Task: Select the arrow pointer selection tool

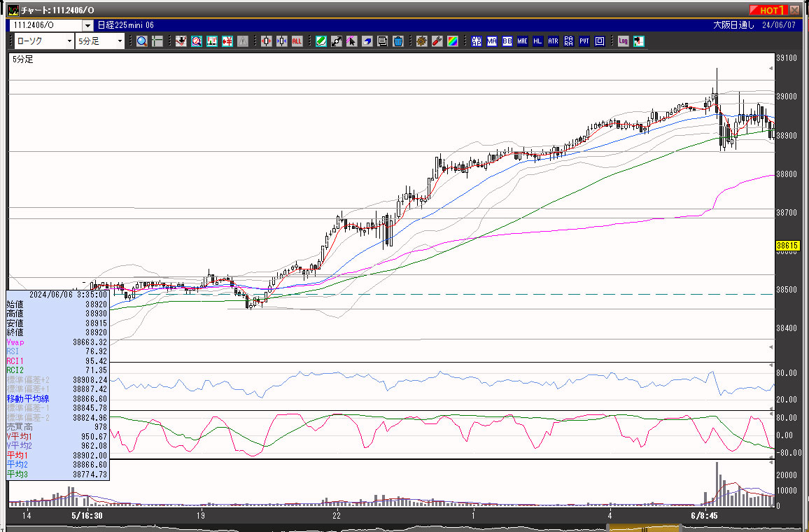Action: coord(352,41)
